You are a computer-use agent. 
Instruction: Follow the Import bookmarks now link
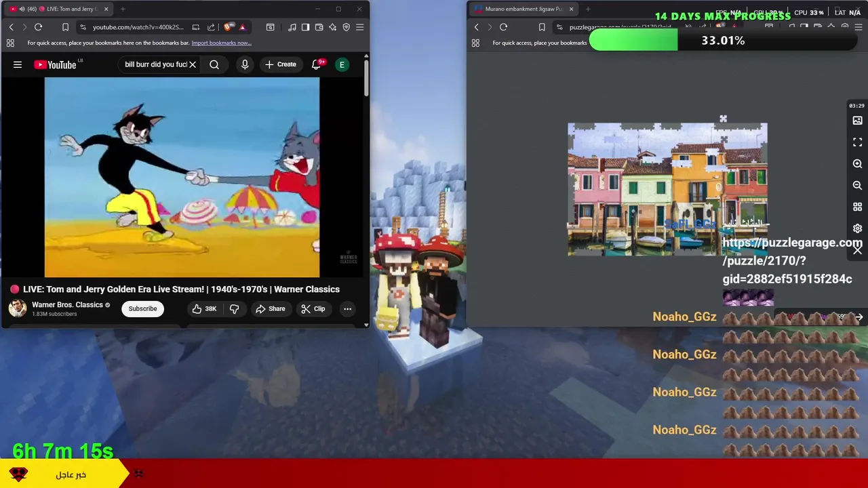tap(221, 43)
